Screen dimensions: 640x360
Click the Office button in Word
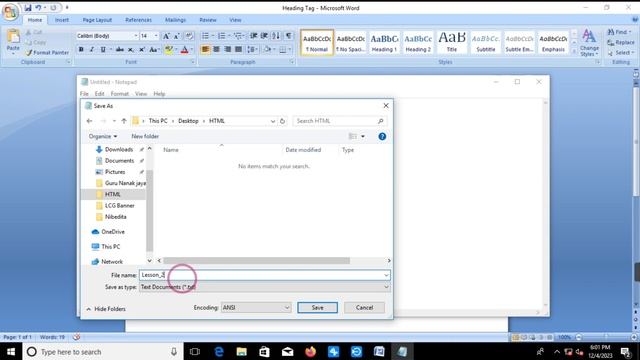(x=11, y=11)
